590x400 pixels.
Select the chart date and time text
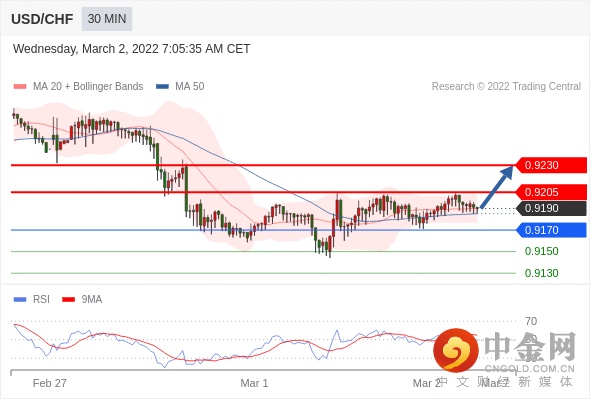pos(131,49)
